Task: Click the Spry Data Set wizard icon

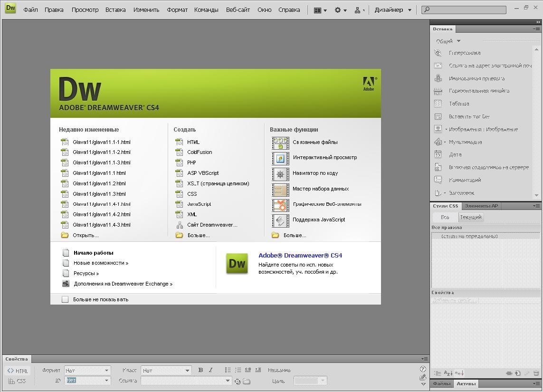Action: 280,190
